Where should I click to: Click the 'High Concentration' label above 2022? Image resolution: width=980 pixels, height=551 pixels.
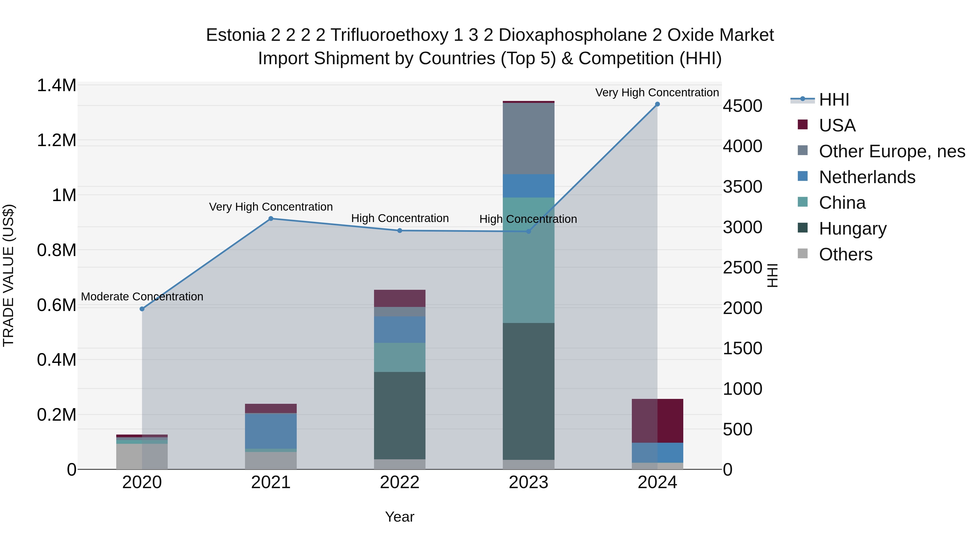pyautogui.click(x=400, y=218)
